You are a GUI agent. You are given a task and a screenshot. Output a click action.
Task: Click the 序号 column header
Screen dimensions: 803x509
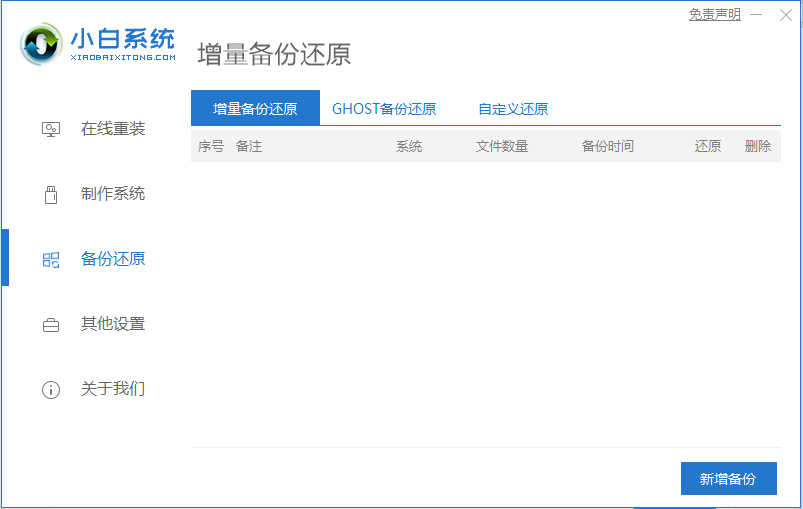[x=211, y=146]
